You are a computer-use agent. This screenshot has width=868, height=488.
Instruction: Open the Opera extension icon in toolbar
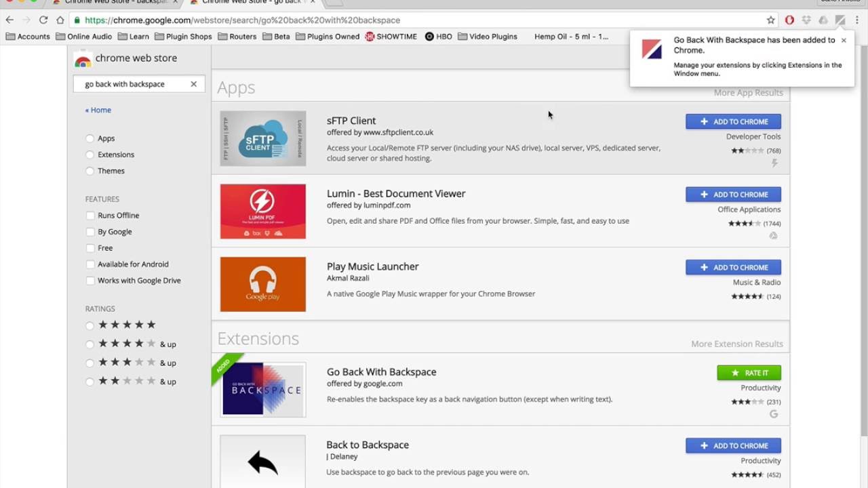coord(789,20)
